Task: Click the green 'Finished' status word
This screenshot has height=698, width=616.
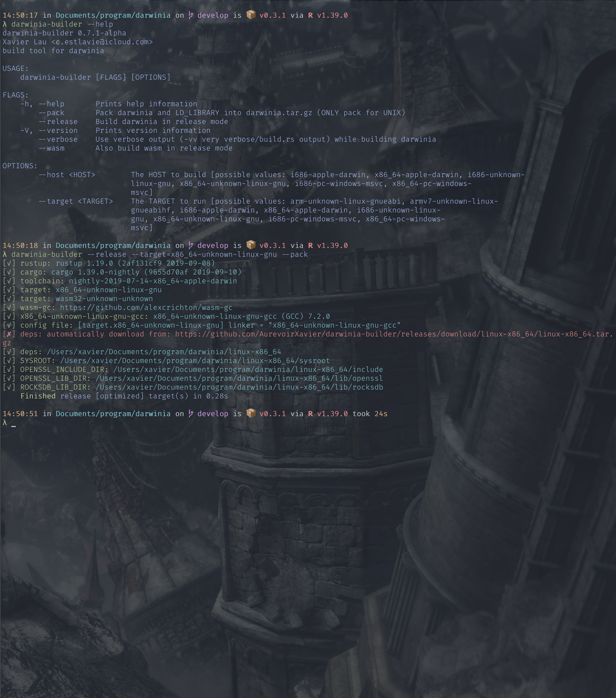Action: (38, 396)
